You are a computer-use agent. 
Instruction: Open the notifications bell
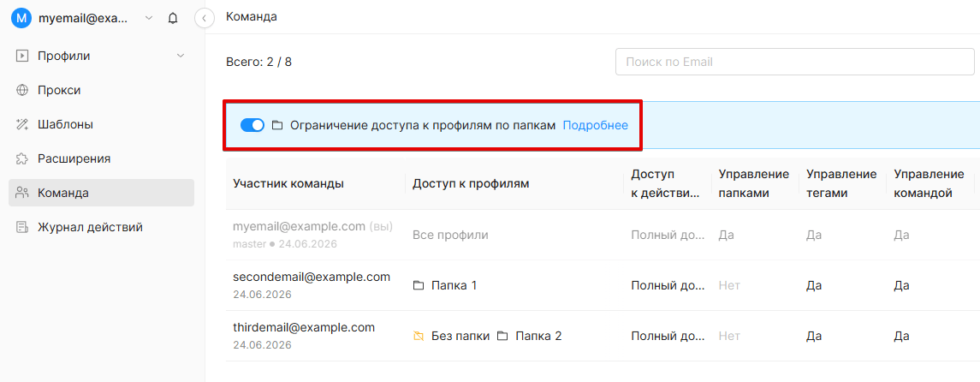[x=173, y=19]
